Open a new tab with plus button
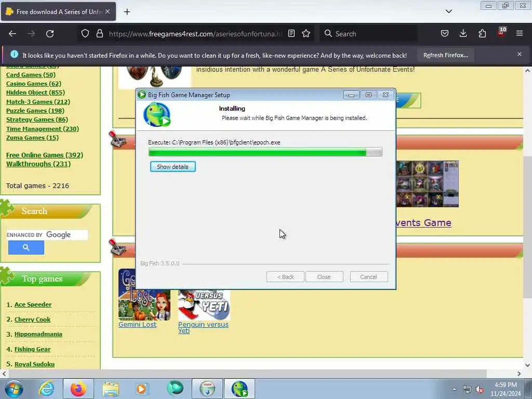This screenshot has height=399, width=532. tap(127, 12)
